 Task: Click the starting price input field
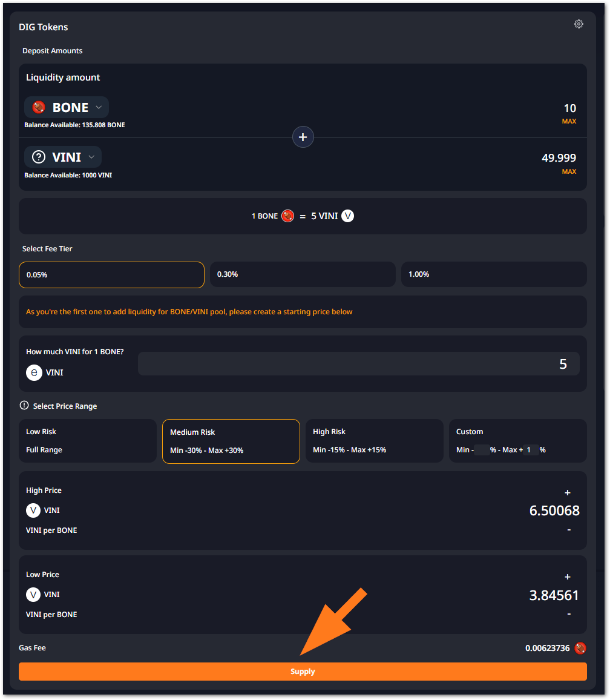coord(358,364)
